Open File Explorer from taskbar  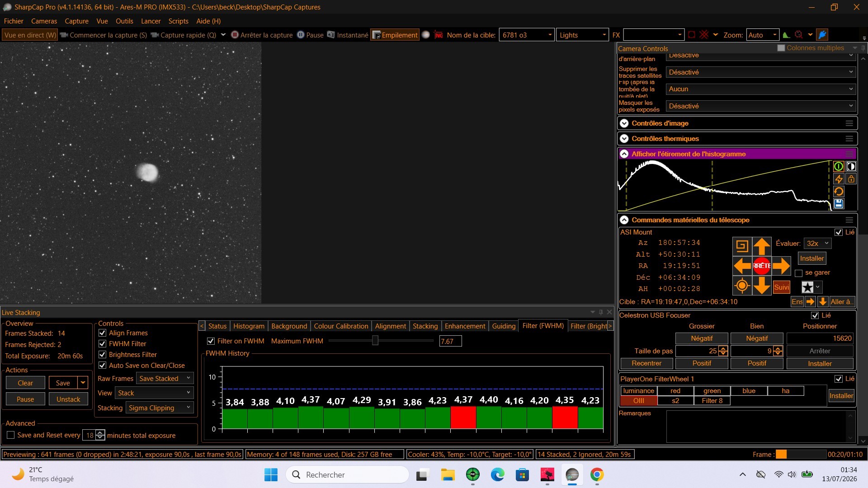click(448, 474)
